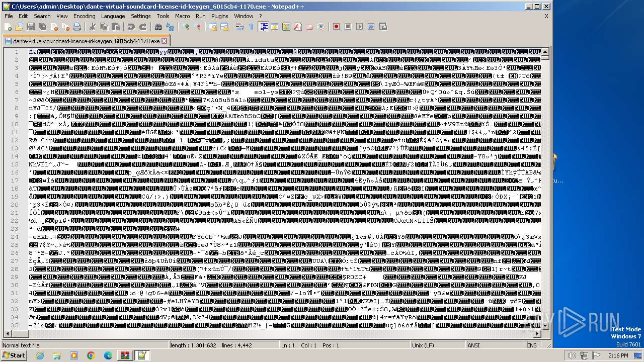Screen dimensions: 644x362
Task: Open Find dialog via binoculars icon
Action: coord(158,27)
